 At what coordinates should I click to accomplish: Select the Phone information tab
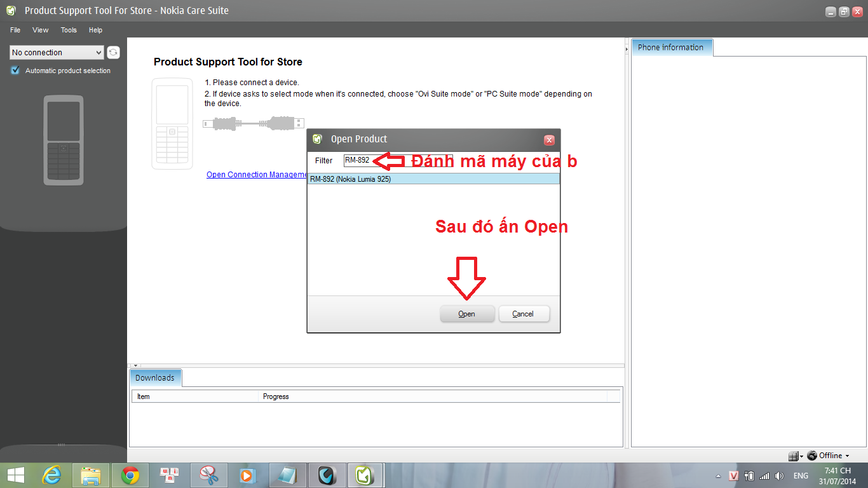[671, 47]
